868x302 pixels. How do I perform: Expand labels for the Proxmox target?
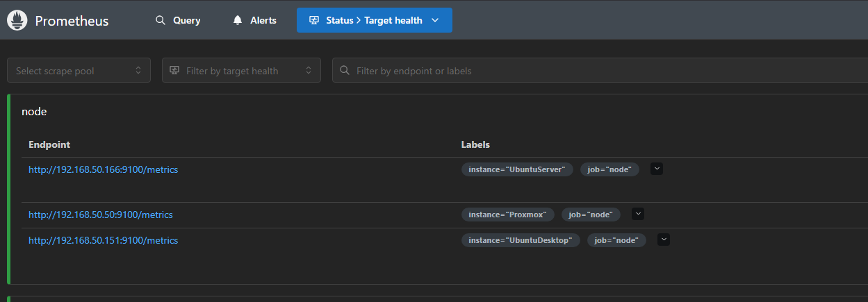638,214
